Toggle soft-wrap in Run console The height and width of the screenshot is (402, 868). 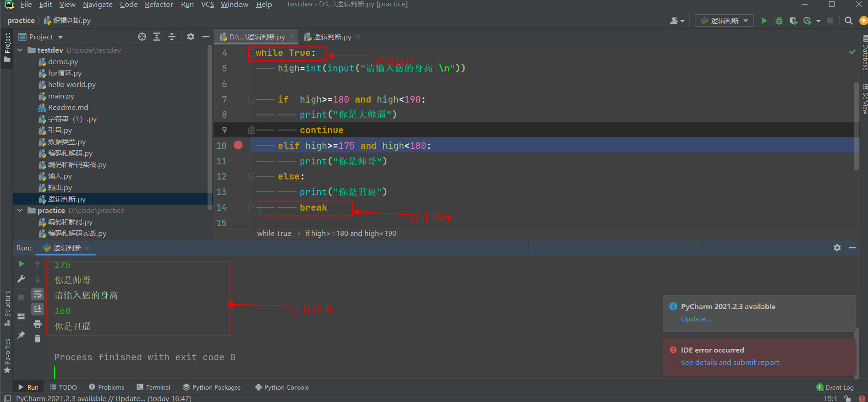point(38,294)
